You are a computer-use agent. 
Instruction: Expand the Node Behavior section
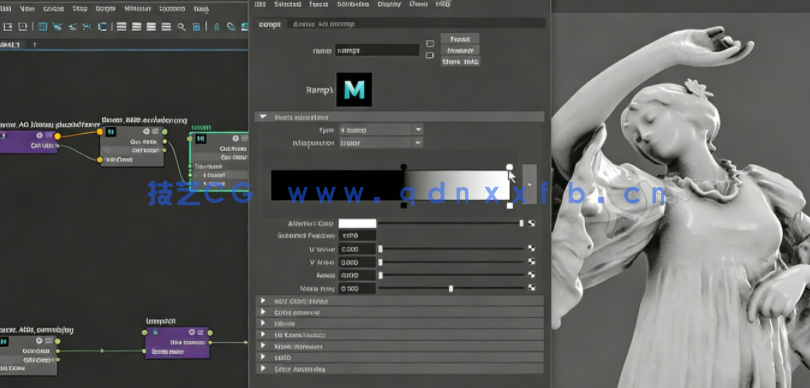(263, 346)
